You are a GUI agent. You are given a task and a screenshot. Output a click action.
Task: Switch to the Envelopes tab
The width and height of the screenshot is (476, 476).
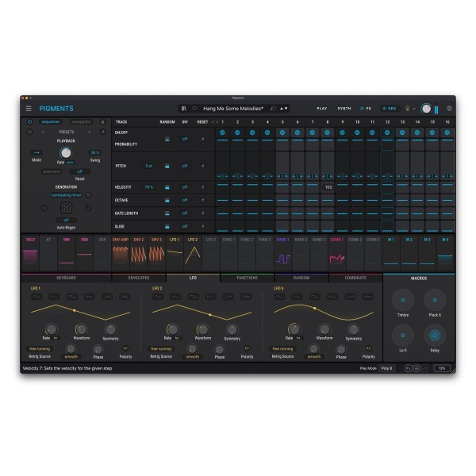point(139,278)
